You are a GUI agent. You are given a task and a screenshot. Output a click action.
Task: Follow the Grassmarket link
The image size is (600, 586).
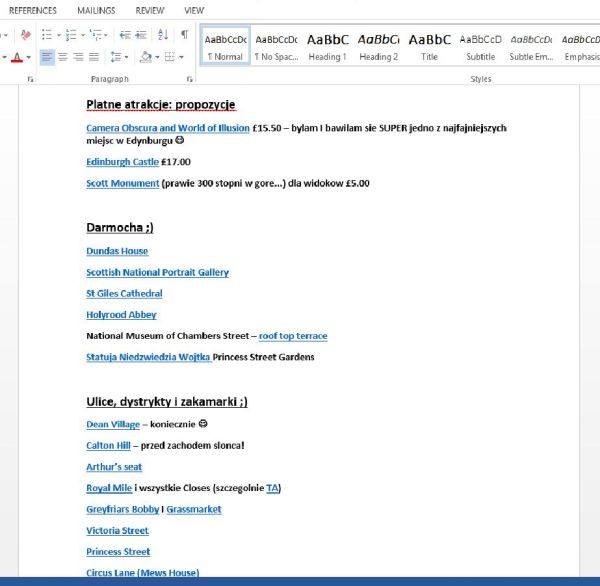pos(194,509)
